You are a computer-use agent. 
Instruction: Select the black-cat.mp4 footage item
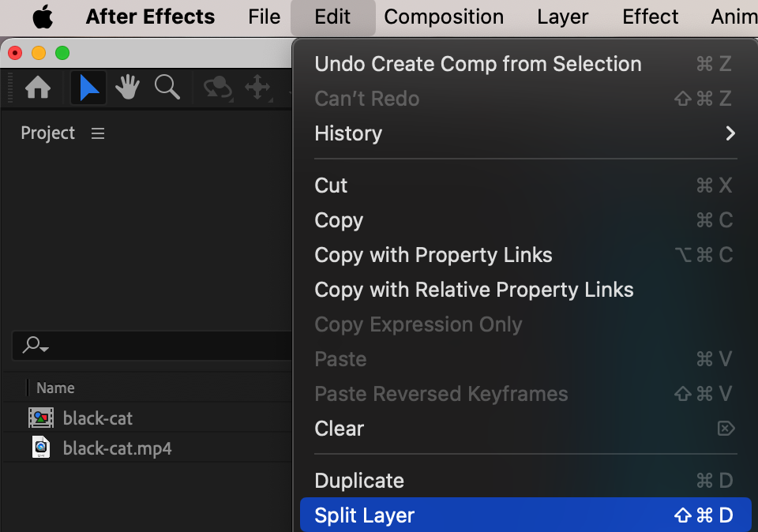pyautogui.click(x=117, y=448)
